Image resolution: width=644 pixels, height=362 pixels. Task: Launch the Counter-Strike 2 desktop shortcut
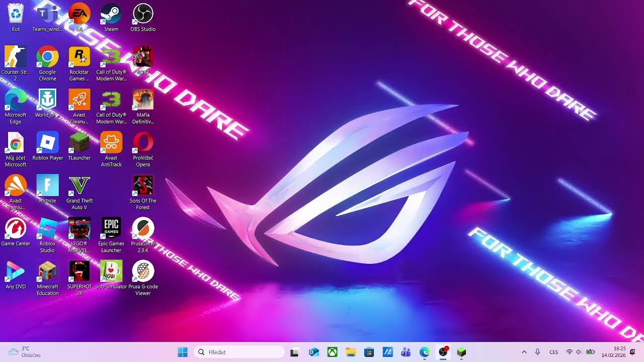pyautogui.click(x=16, y=63)
